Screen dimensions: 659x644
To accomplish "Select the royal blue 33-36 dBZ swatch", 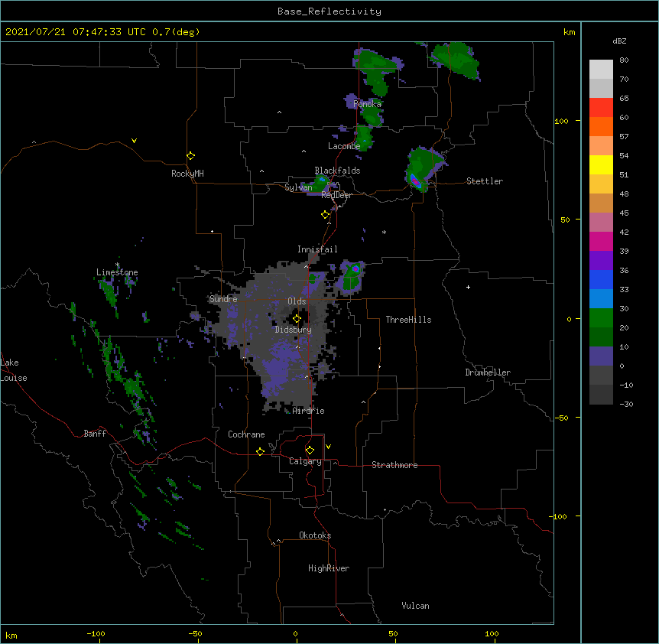I will click(x=601, y=280).
